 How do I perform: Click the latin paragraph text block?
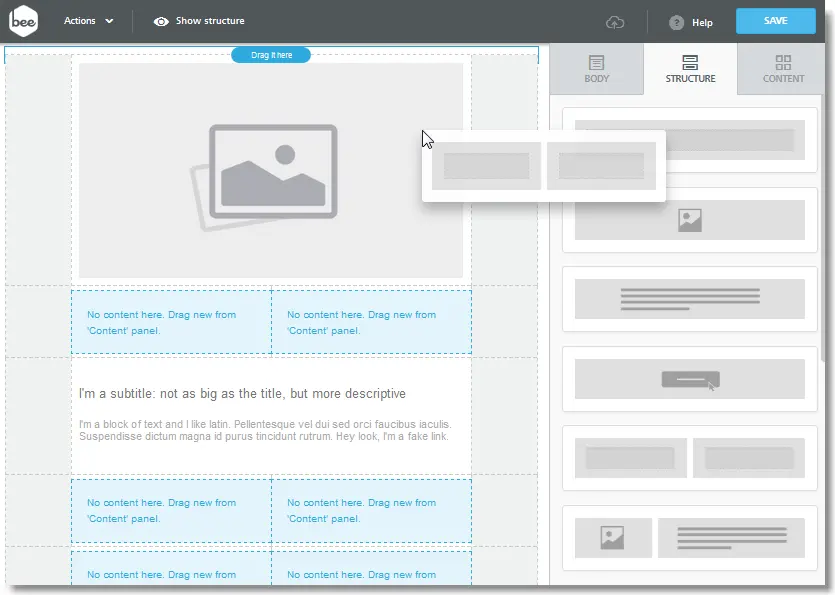click(265, 430)
